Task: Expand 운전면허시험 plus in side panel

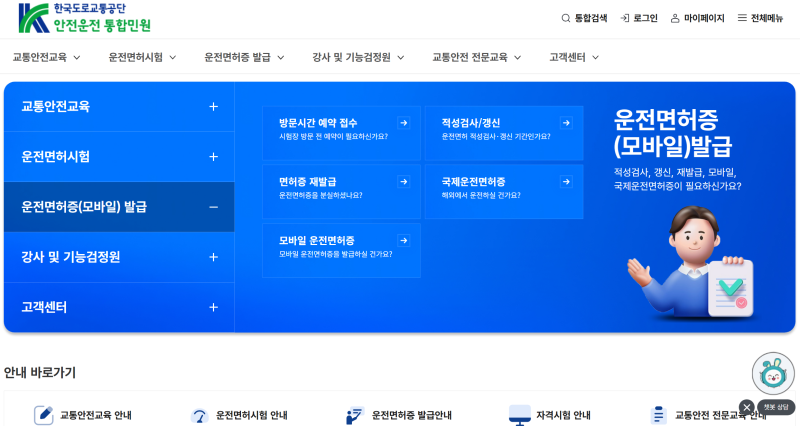Action: click(214, 157)
